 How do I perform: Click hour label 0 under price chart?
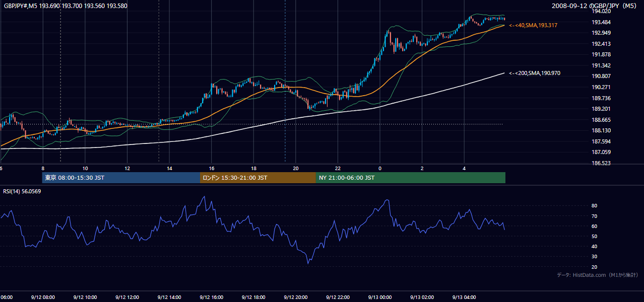point(380,168)
